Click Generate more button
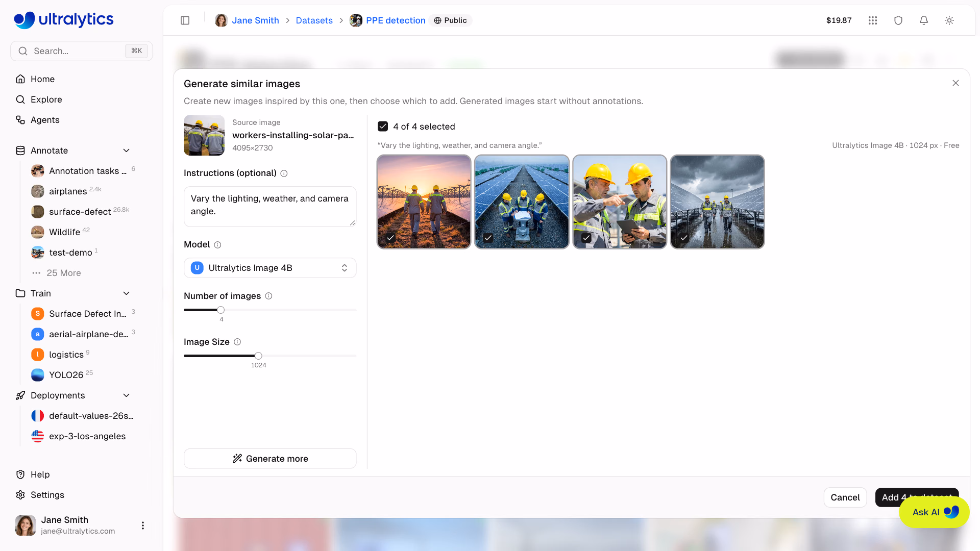The image size is (980, 551). pyautogui.click(x=270, y=459)
